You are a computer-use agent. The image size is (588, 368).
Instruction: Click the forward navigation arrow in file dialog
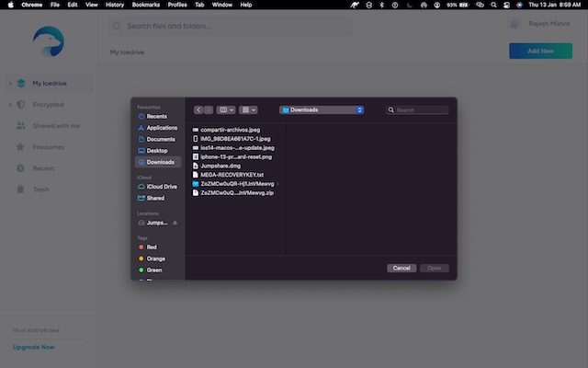pos(209,109)
